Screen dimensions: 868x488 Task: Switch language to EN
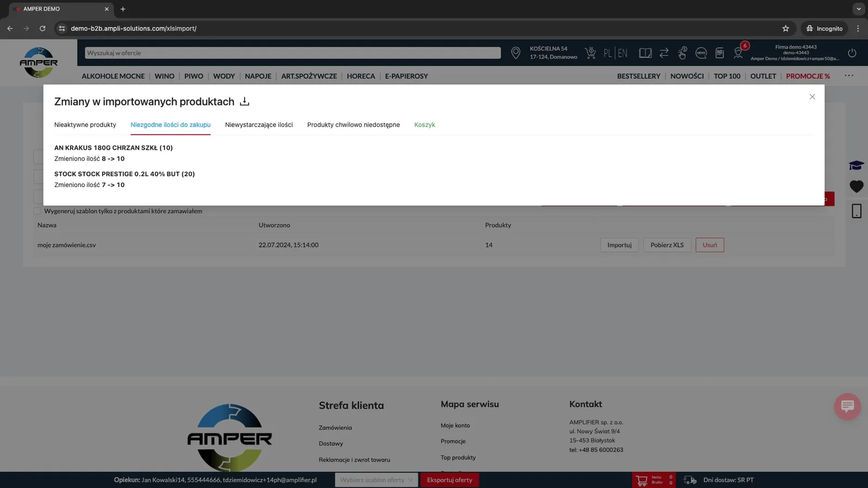click(x=622, y=53)
